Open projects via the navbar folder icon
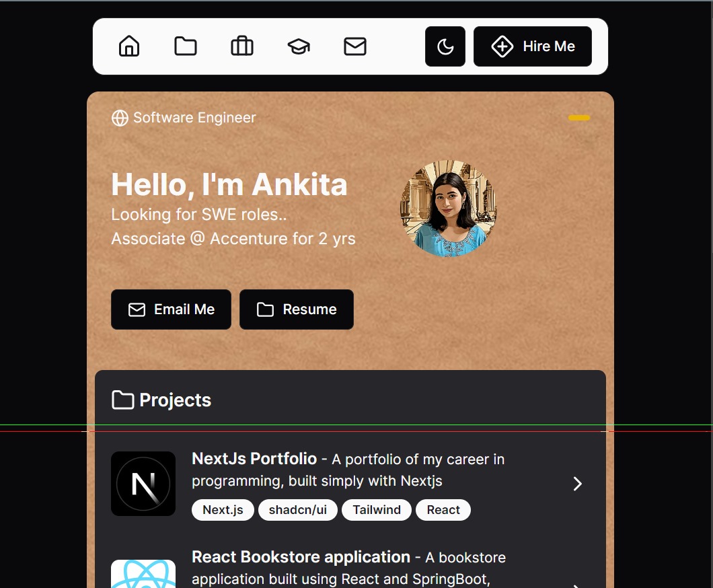The height and width of the screenshot is (588, 713). (x=185, y=46)
